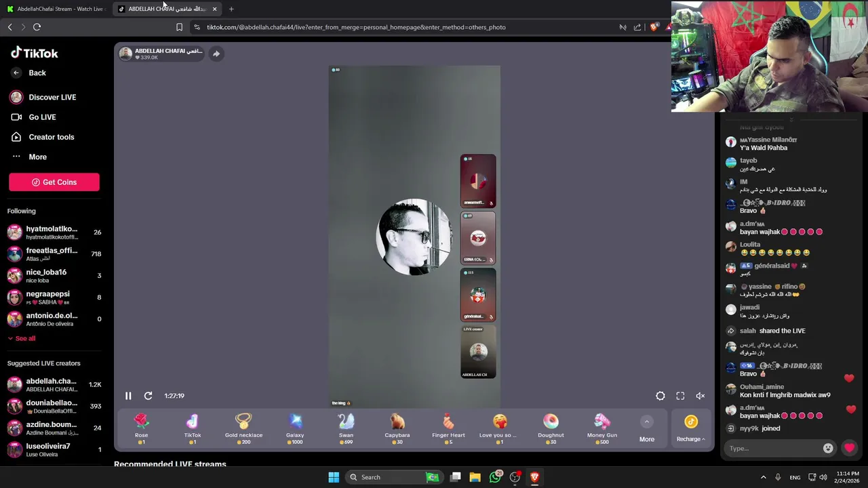
Task: Open azdine.boum suggested LIVE creator
Action: pyautogui.click(x=54, y=428)
